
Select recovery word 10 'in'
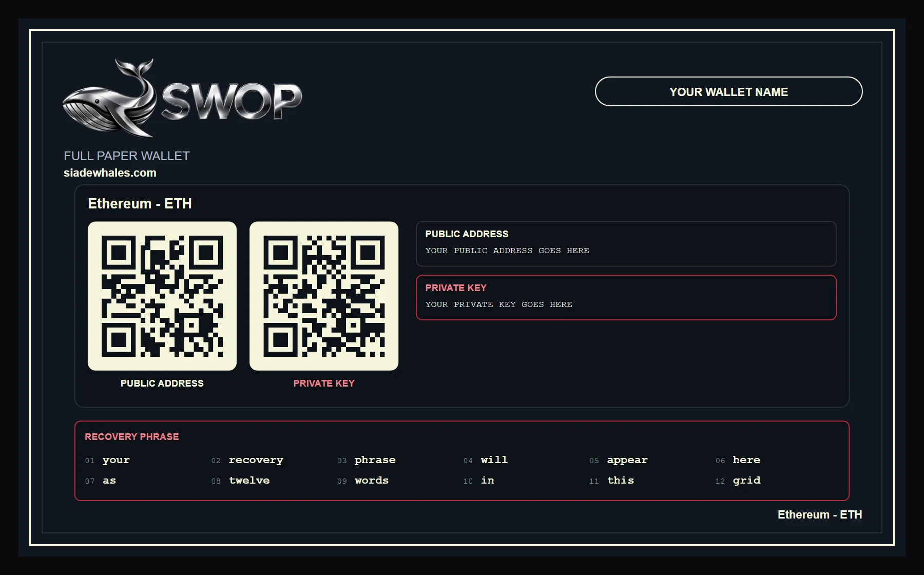coord(488,481)
